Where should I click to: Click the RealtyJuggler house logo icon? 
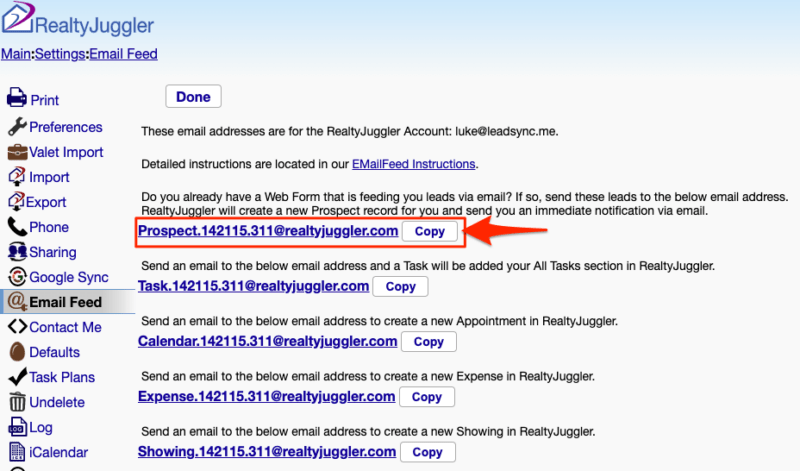pyautogui.click(x=18, y=18)
